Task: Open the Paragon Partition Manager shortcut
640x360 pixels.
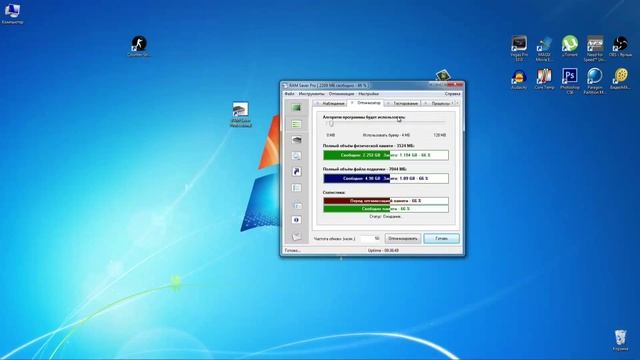Action: coord(595,81)
